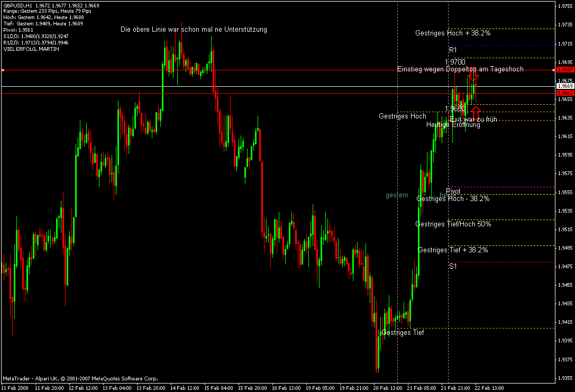Select the 'Gestriges Tief' label
The width and height of the screenshot is (575, 392).
tap(403, 333)
